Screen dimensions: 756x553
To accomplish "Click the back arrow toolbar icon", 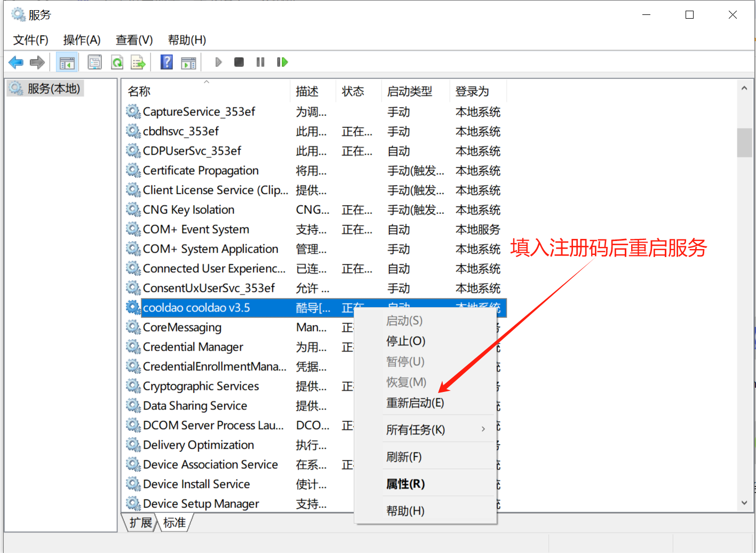I will click(x=16, y=62).
